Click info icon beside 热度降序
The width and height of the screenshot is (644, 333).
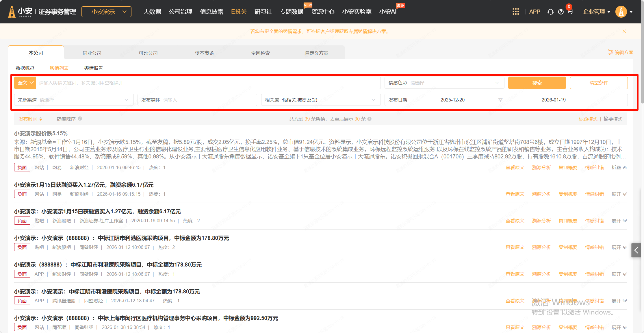(x=80, y=119)
